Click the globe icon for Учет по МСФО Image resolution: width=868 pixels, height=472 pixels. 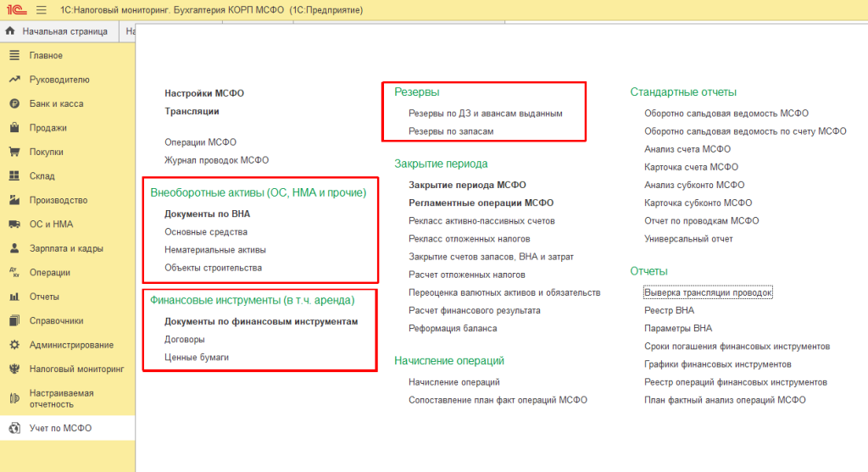tap(14, 428)
